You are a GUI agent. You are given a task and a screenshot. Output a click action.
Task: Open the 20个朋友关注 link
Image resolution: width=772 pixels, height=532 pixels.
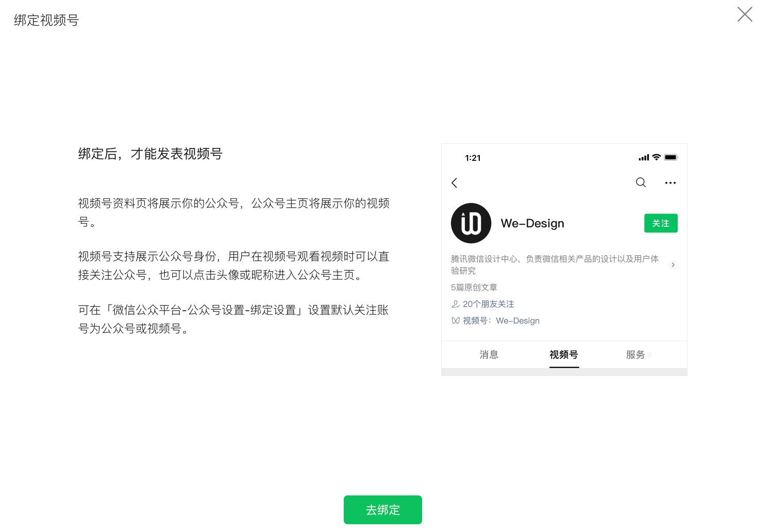point(488,304)
